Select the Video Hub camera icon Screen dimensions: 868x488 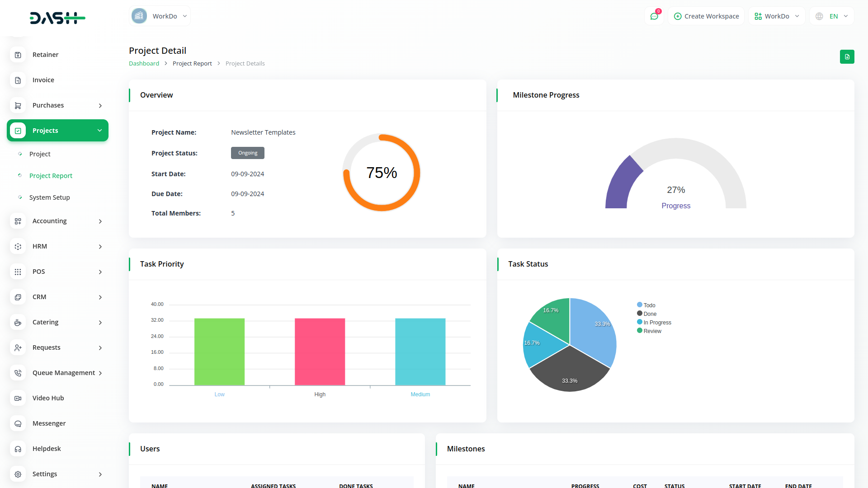click(x=18, y=398)
